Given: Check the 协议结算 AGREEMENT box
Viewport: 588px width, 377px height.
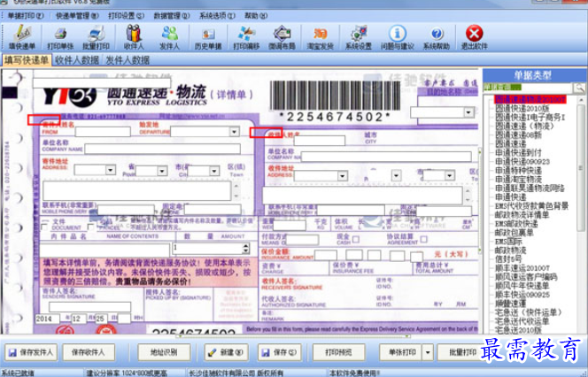Looking at the screenshot, I should coord(424,239).
